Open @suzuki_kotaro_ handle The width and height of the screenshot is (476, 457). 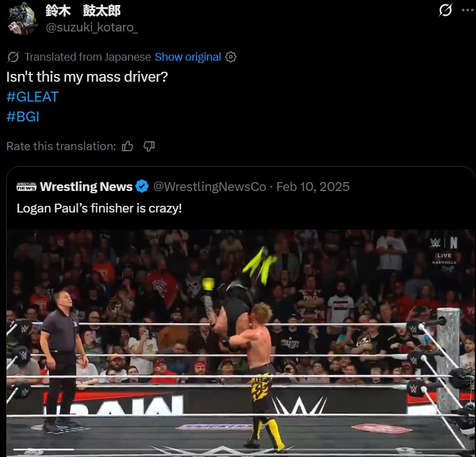click(x=92, y=27)
